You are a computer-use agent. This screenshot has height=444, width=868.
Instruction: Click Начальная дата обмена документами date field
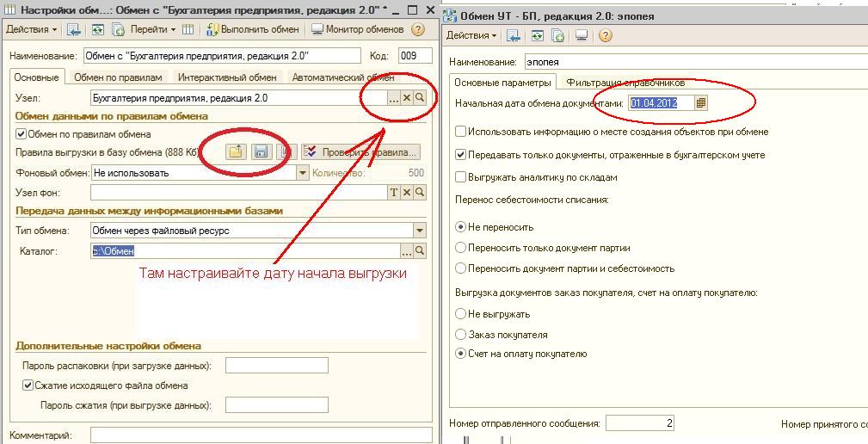(661, 103)
